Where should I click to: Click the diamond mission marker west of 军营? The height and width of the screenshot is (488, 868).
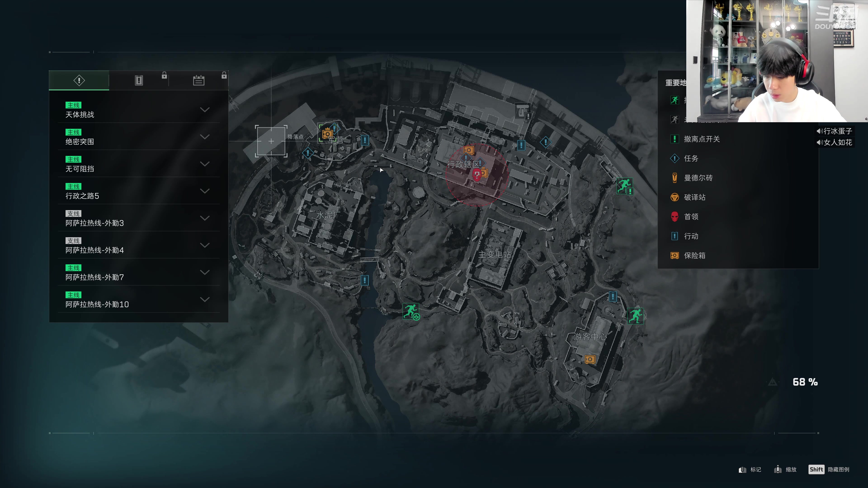(x=308, y=153)
